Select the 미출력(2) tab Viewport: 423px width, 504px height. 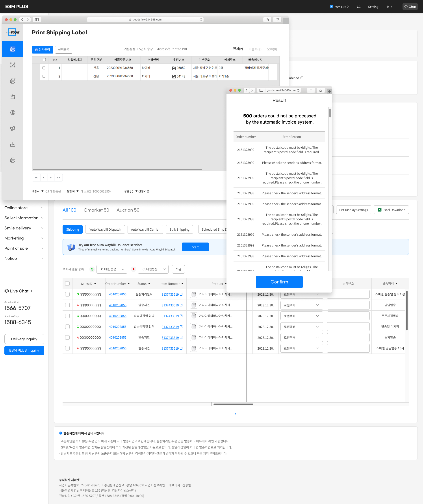pos(255,49)
